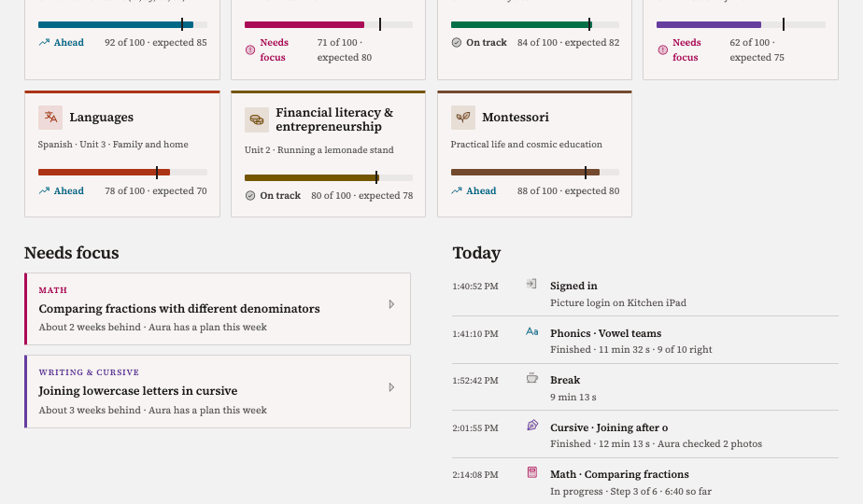Click 'Aura checked 2 photos' cursive detail line
The image size is (863, 504).
click(x=710, y=443)
